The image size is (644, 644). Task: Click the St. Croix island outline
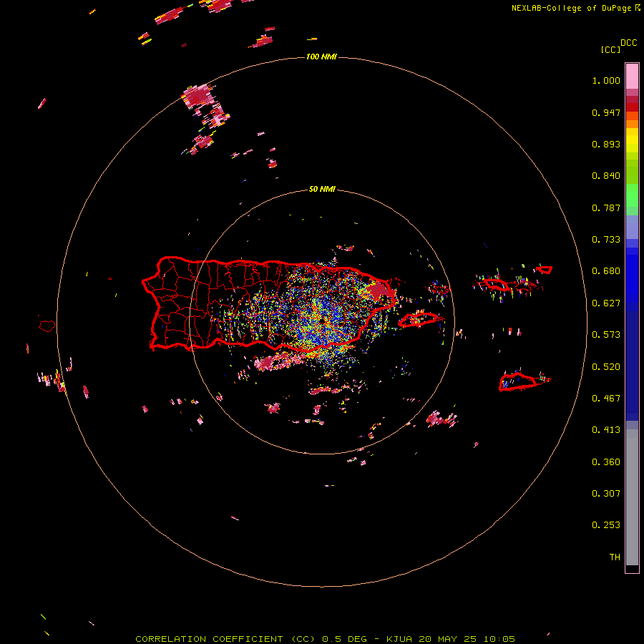point(517,381)
